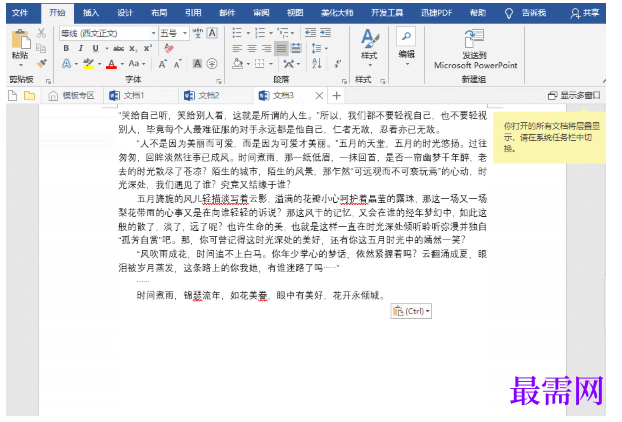Open the font name dropdown 等线
The height and width of the screenshot is (422, 622).
(153, 33)
